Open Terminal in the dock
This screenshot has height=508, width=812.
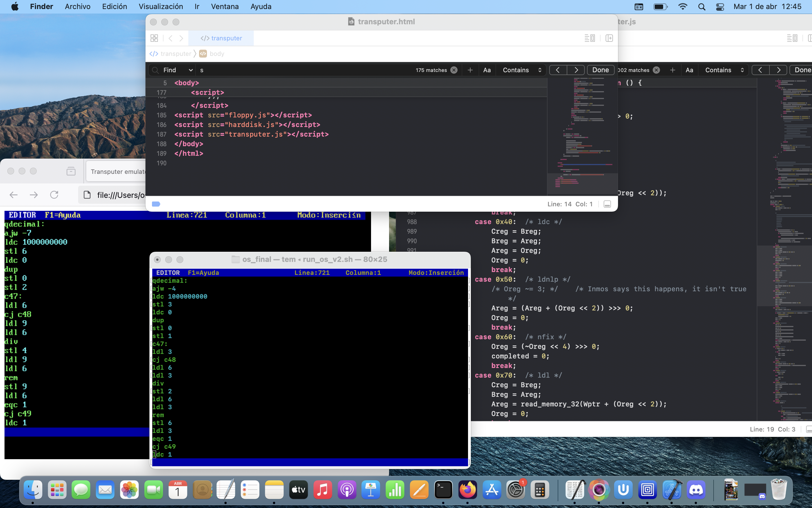[x=443, y=490]
